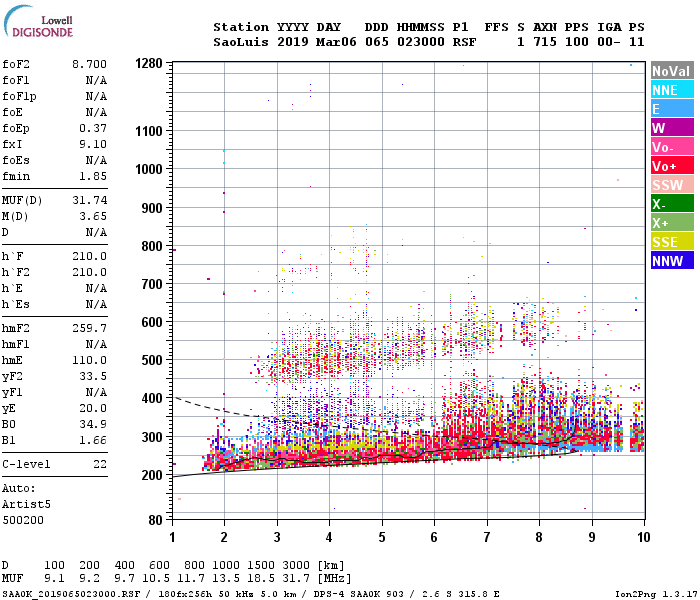Click the SAA0K_2019065023000.RSF file name

[71, 594]
